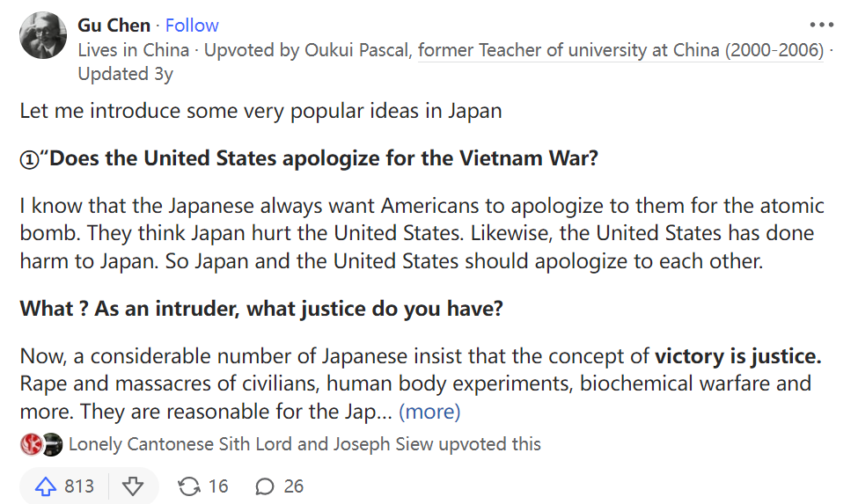The image size is (858, 504).
Task: Click the former Teacher credential link
Action: coord(621,50)
